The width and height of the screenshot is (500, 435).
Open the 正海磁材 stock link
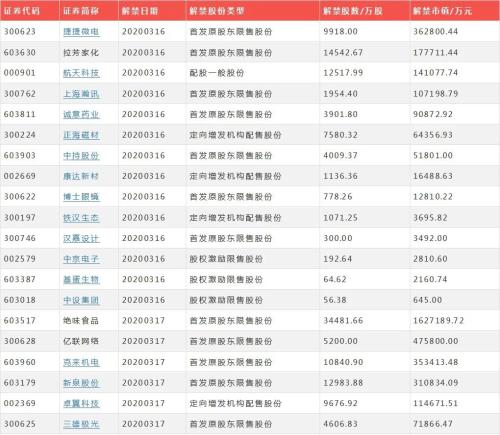(81, 135)
